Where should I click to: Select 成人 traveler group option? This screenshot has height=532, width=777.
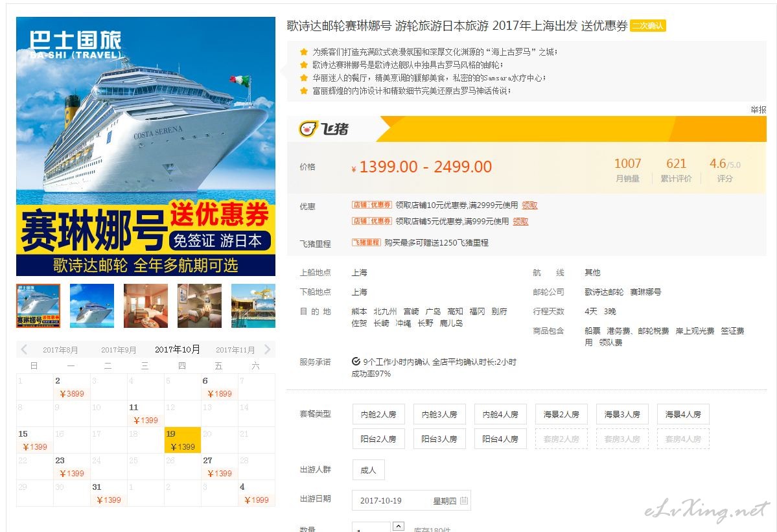point(368,470)
